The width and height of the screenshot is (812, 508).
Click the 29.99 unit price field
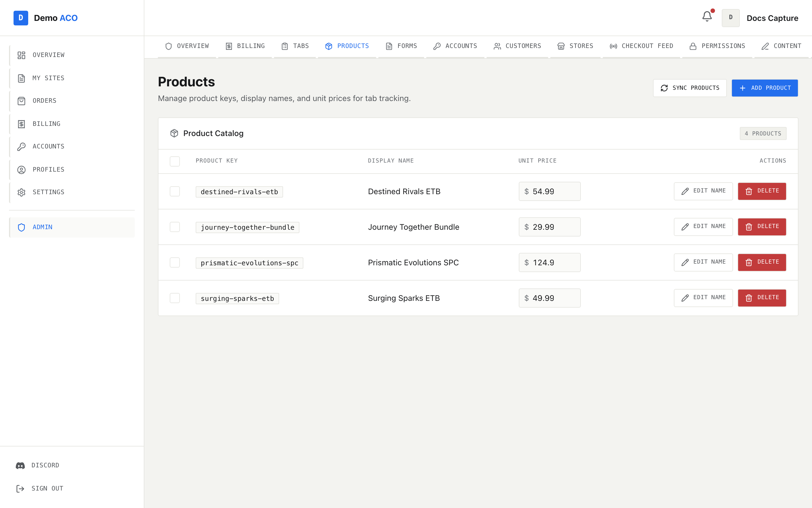tap(550, 227)
